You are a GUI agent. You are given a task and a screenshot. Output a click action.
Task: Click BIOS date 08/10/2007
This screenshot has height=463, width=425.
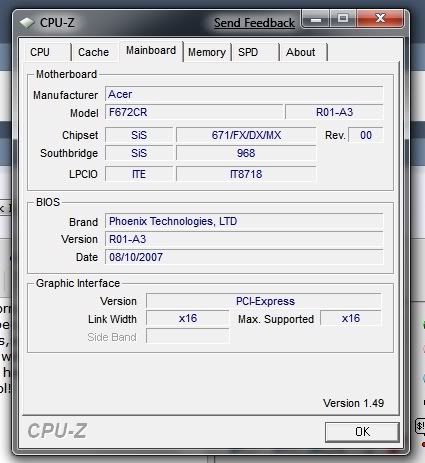pos(244,257)
